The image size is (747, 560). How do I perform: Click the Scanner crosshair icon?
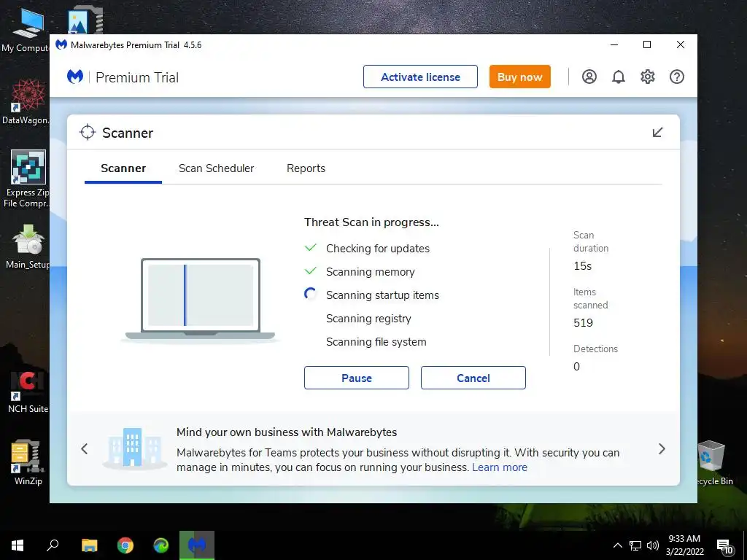coord(88,133)
